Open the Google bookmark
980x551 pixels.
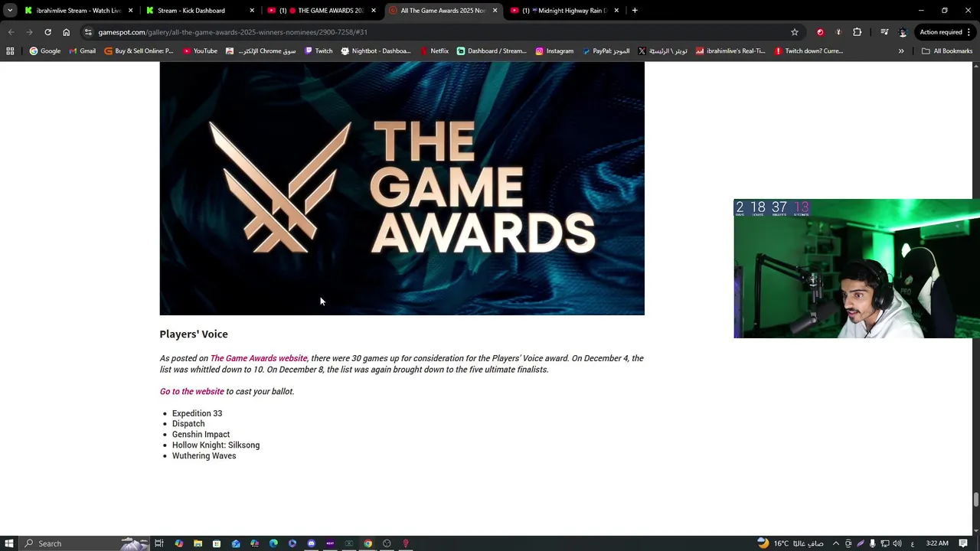coord(44,51)
